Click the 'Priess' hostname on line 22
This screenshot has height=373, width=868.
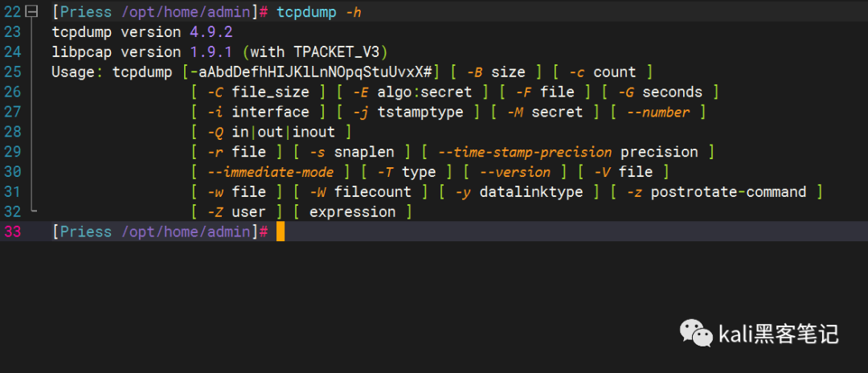click(86, 12)
